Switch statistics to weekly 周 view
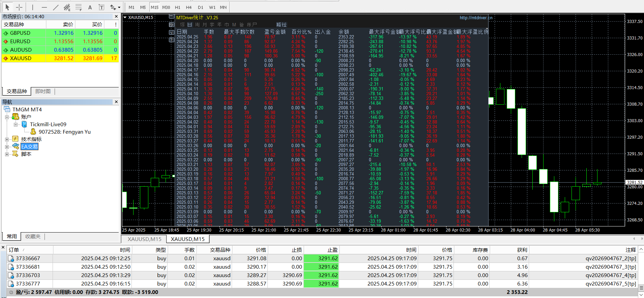The height and width of the screenshot is (298, 644). [x=197, y=25]
